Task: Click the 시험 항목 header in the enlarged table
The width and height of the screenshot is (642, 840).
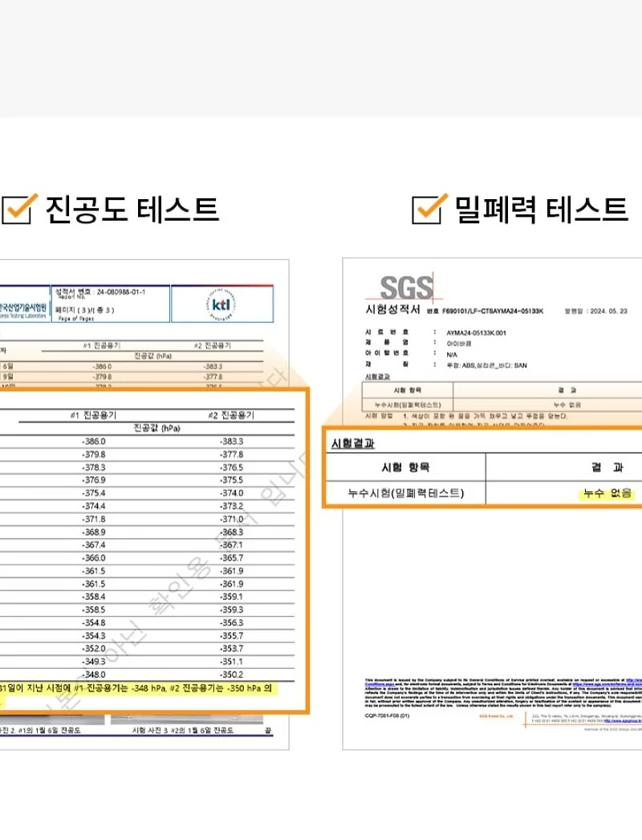Action: [x=405, y=467]
